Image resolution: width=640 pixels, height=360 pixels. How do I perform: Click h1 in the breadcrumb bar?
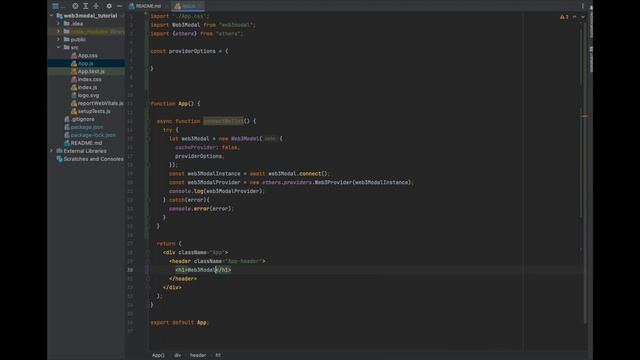(218, 355)
